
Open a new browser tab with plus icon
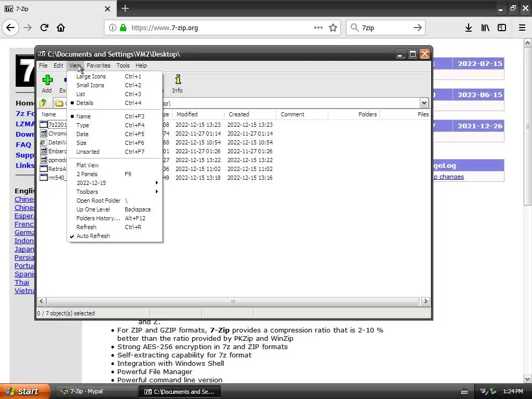click(x=125, y=8)
